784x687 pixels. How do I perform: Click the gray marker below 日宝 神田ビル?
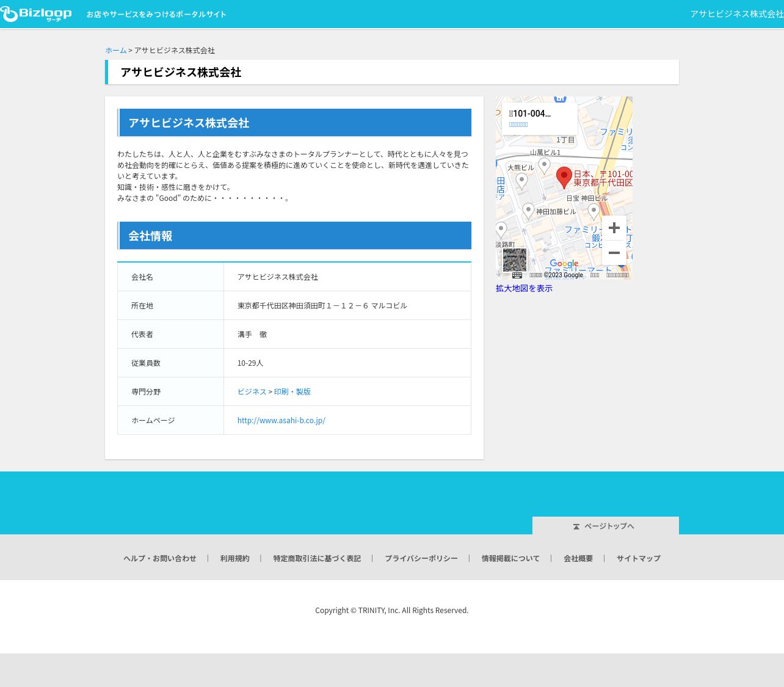click(x=593, y=211)
